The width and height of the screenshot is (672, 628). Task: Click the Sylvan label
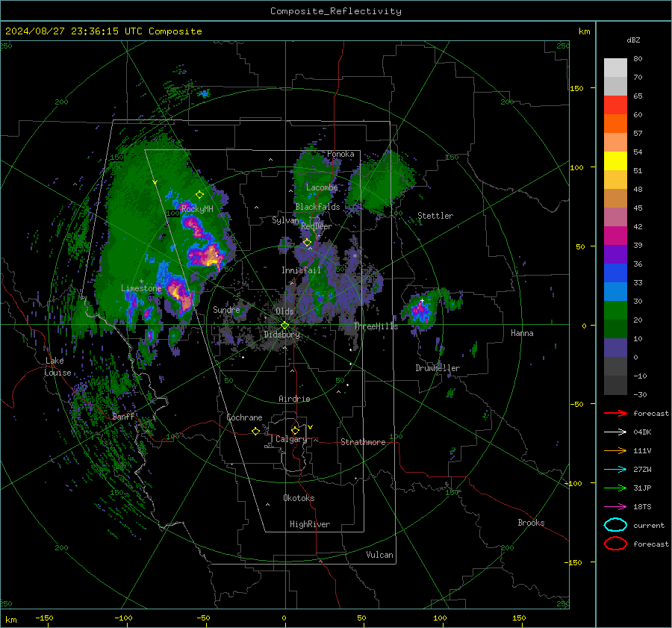[x=285, y=220]
